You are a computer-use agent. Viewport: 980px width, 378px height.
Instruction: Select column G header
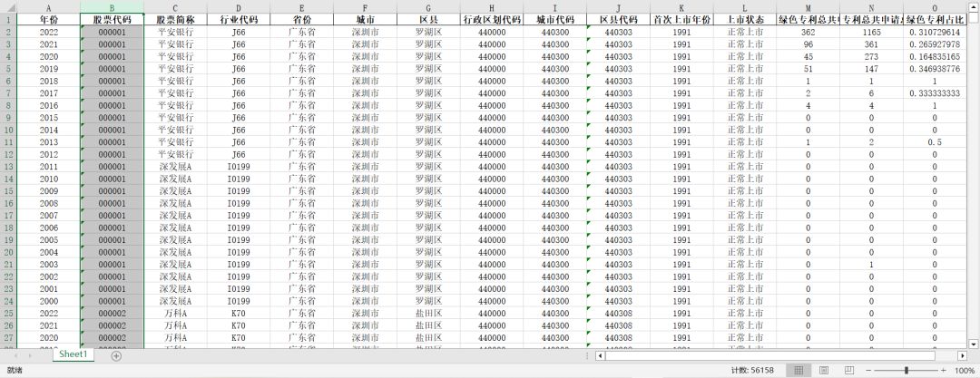(428, 8)
